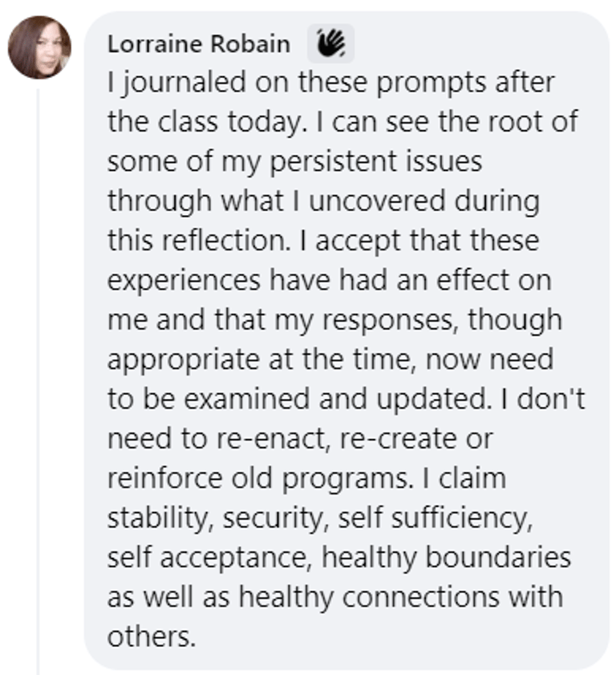Click the final word 'others.' in comment
This screenshot has width=616, height=675.
pyautogui.click(x=152, y=637)
